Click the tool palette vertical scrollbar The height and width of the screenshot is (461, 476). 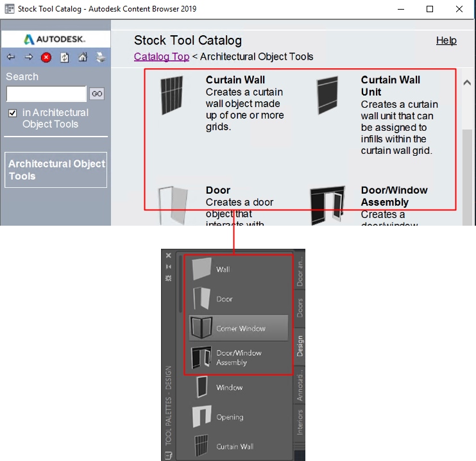180,284
